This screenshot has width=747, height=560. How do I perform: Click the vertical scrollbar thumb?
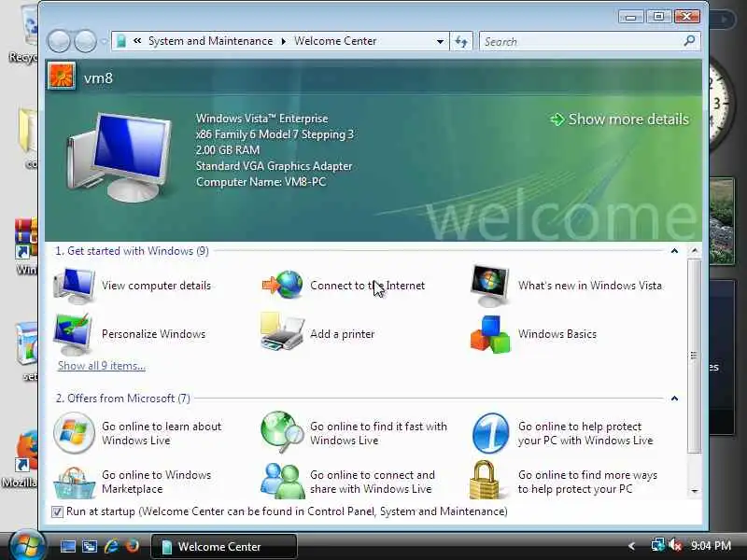(694, 356)
